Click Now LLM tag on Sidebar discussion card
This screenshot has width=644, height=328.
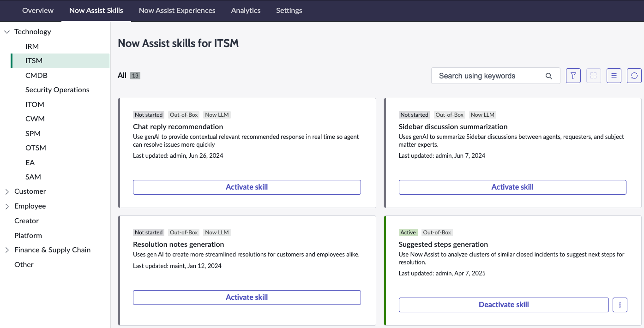point(482,115)
